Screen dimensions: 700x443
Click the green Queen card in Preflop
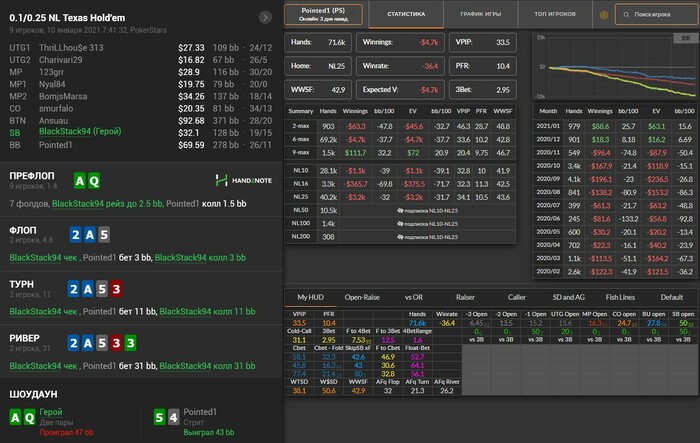click(94, 181)
